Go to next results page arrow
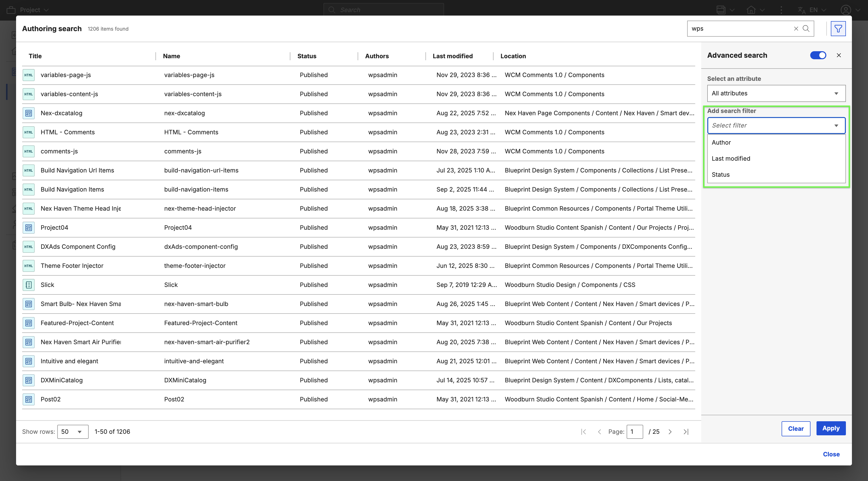Viewport: 868px width, 481px height. click(670, 432)
